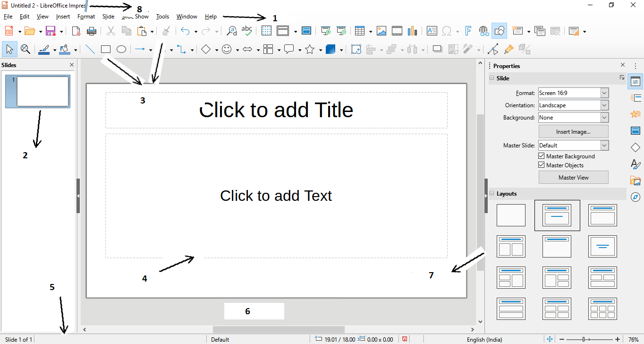Start slideshow from first slide
Viewport: 644px width, 344px height.
click(x=325, y=31)
